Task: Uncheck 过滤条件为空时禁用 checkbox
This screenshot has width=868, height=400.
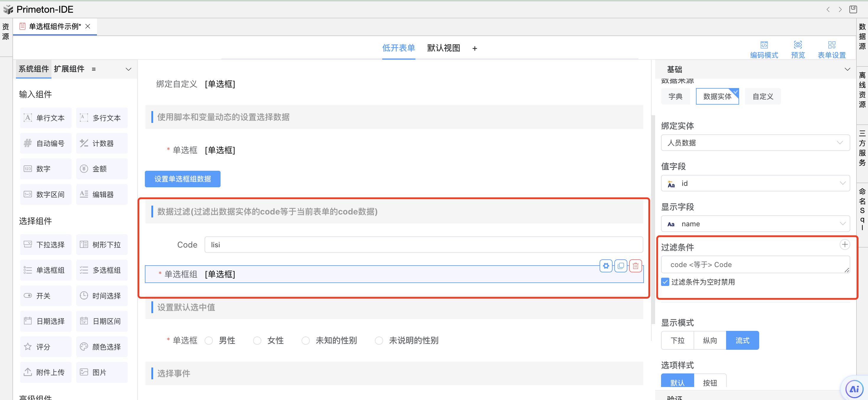Action: pos(665,282)
